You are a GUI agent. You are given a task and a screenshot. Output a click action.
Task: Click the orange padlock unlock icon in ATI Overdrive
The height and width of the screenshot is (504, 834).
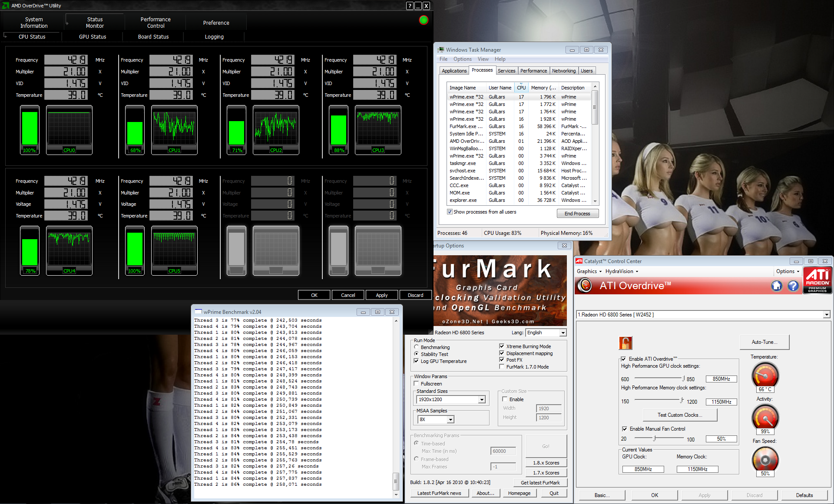[x=625, y=343]
